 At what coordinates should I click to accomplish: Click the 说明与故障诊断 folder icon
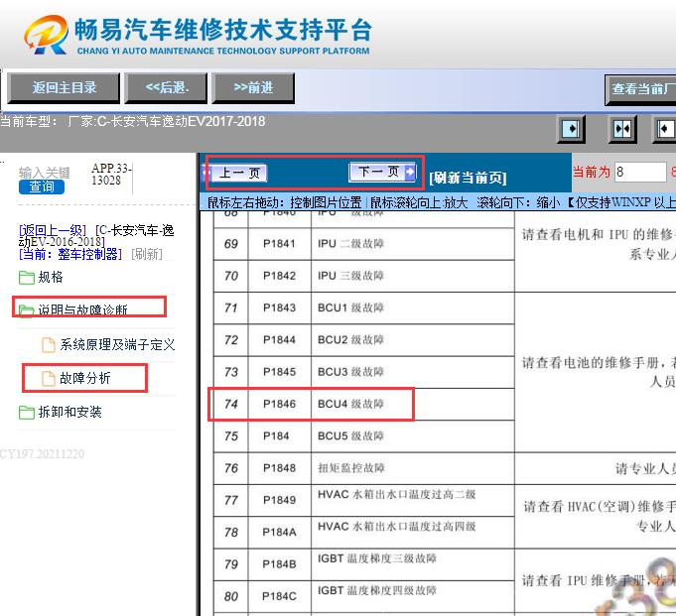coord(26,310)
